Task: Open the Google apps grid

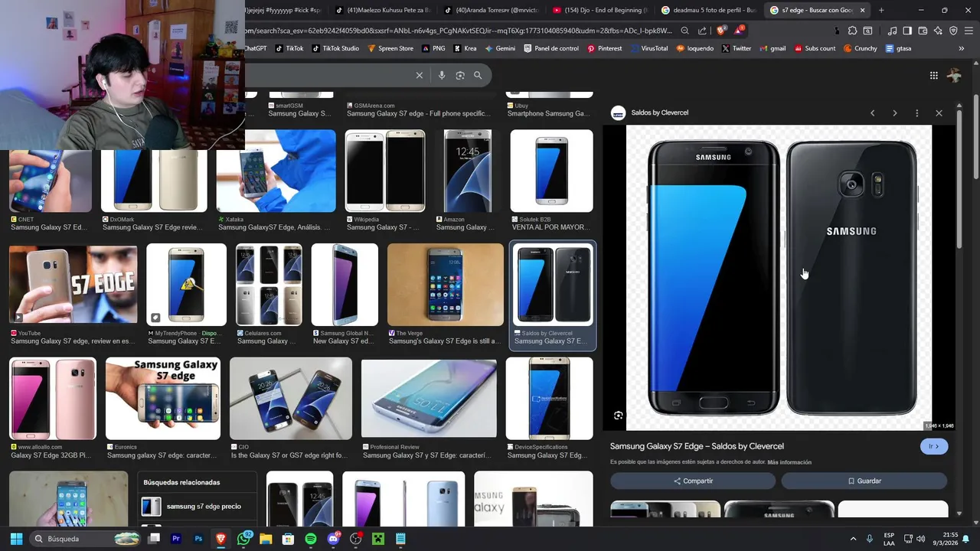Action: pyautogui.click(x=934, y=75)
